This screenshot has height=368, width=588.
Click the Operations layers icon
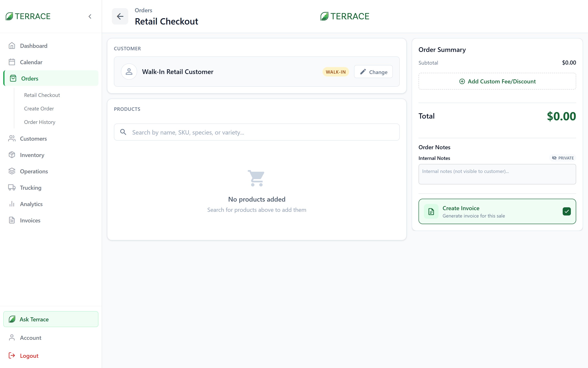pyautogui.click(x=12, y=171)
